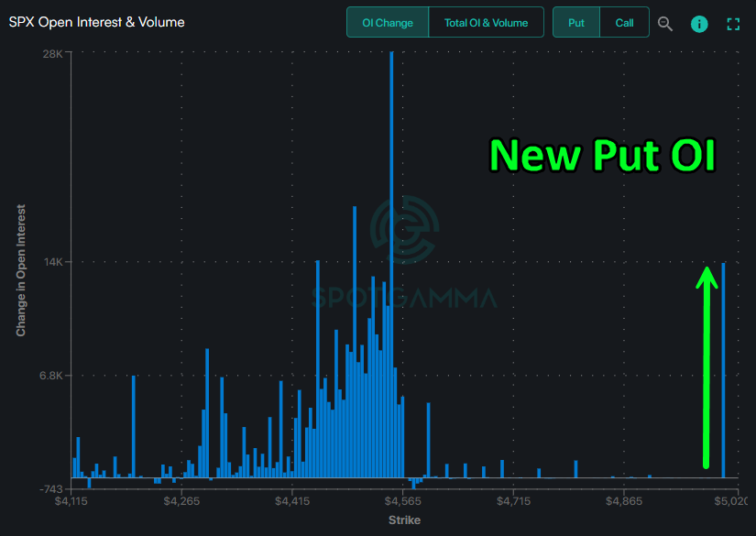
Task: Select the Call option toggle
Action: [x=624, y=23]
